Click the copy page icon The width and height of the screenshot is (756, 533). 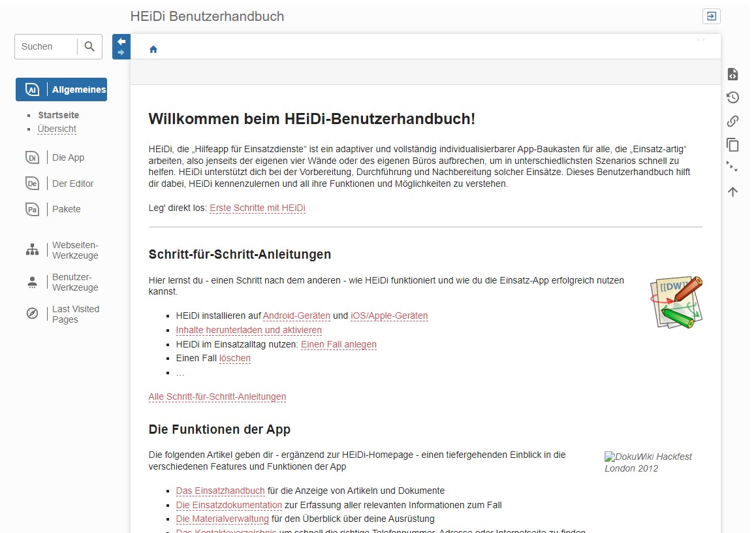click(x=732, y=144)
